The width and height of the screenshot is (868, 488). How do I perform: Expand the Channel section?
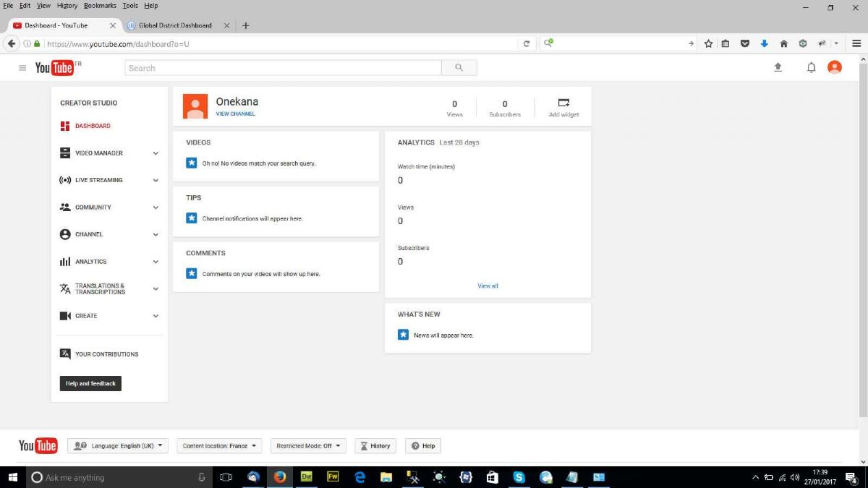(156, 234)
